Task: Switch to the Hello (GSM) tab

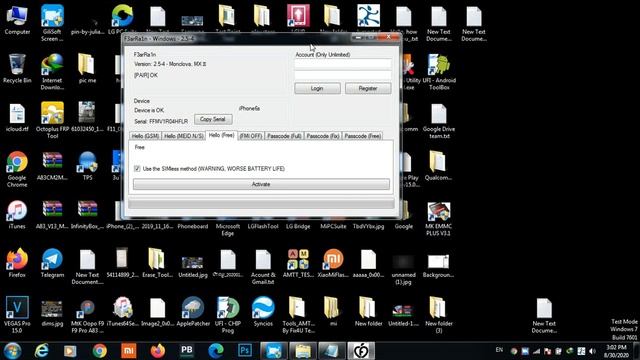Action: (x=146, y=136)
